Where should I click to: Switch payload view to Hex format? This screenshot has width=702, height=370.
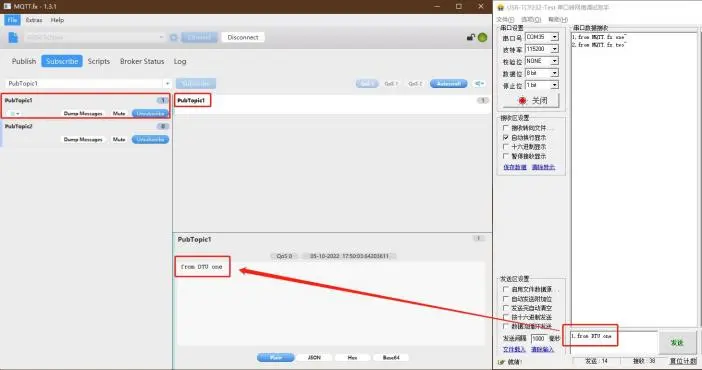[352, 357]
